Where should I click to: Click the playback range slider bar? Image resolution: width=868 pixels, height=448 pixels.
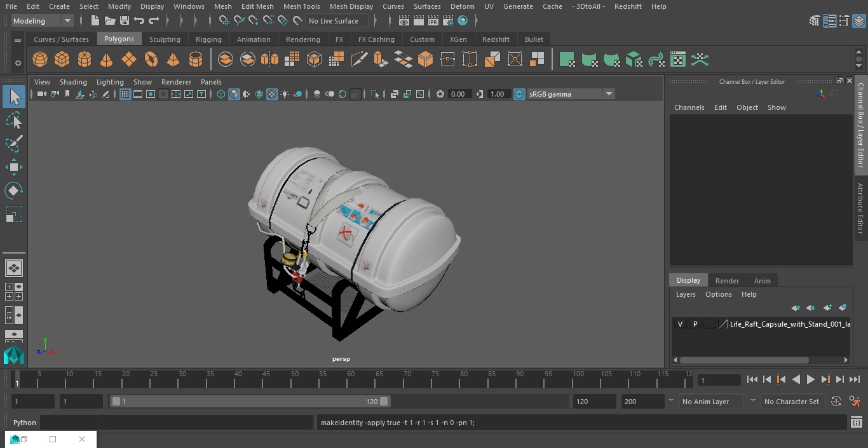(x=250, y=402)
